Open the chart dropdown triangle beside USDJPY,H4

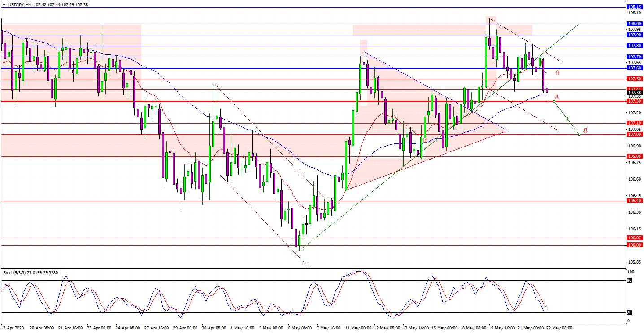[x=4, y=4]
